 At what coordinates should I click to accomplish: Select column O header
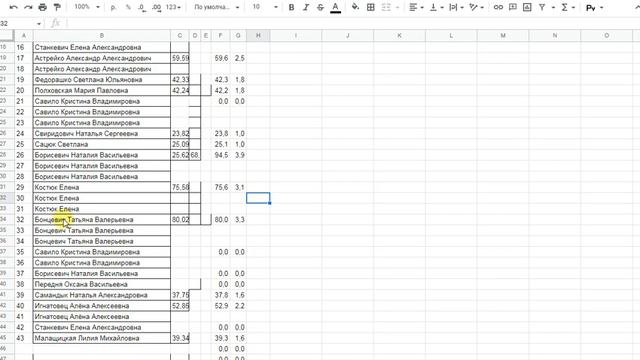tap(607, 36)
